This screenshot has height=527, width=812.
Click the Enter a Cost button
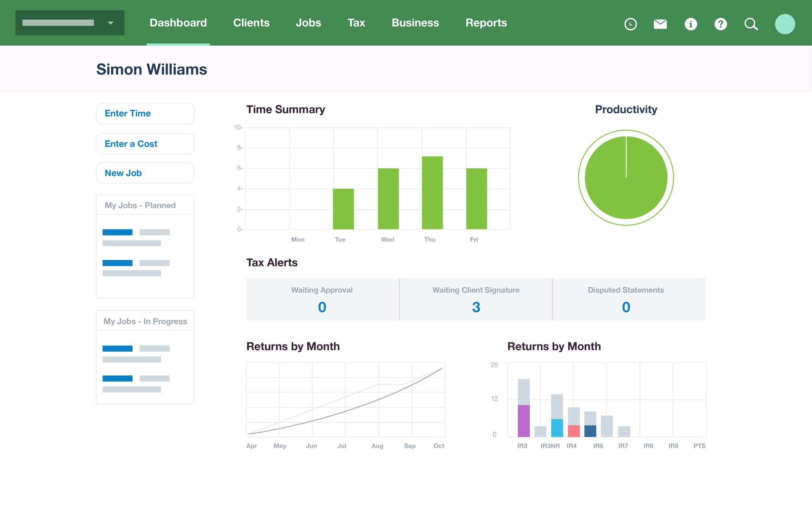[145, 144]
